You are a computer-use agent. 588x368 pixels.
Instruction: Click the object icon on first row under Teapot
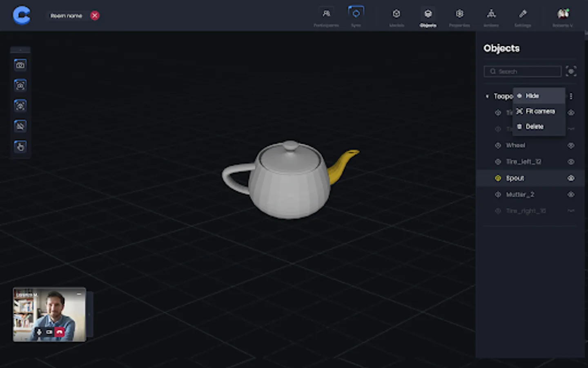[498, 112]
